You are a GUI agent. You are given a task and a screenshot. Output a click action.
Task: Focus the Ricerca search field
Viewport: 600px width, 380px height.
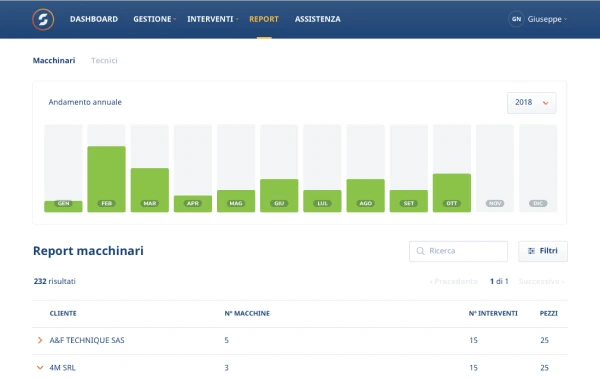pyautogui.click(x=458, y=251)
